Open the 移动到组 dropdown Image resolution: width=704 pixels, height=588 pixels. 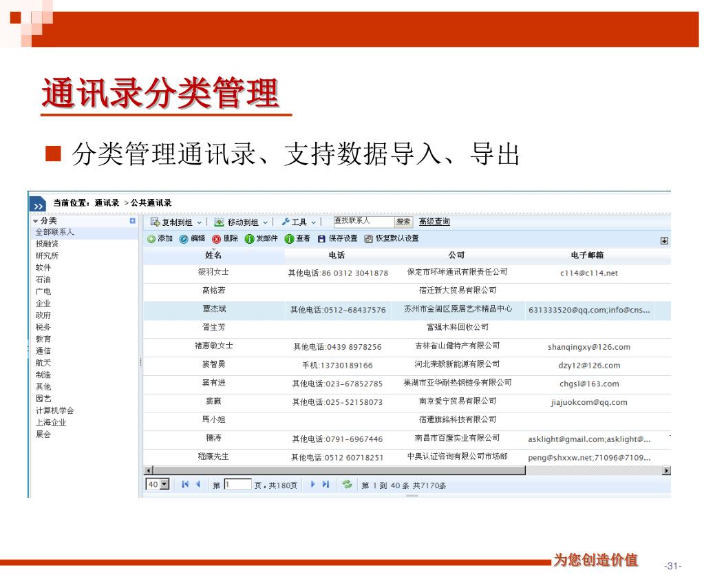point(265,222)
